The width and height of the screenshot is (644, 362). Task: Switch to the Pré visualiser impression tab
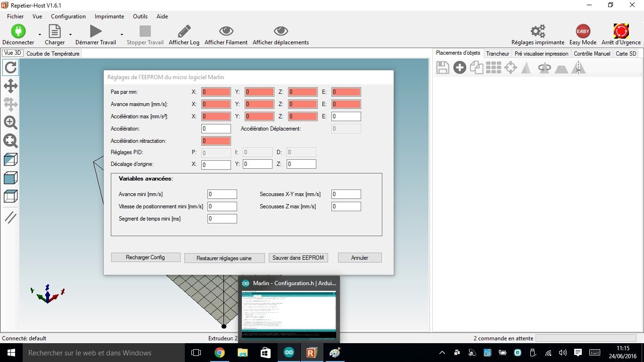(542, 54)
